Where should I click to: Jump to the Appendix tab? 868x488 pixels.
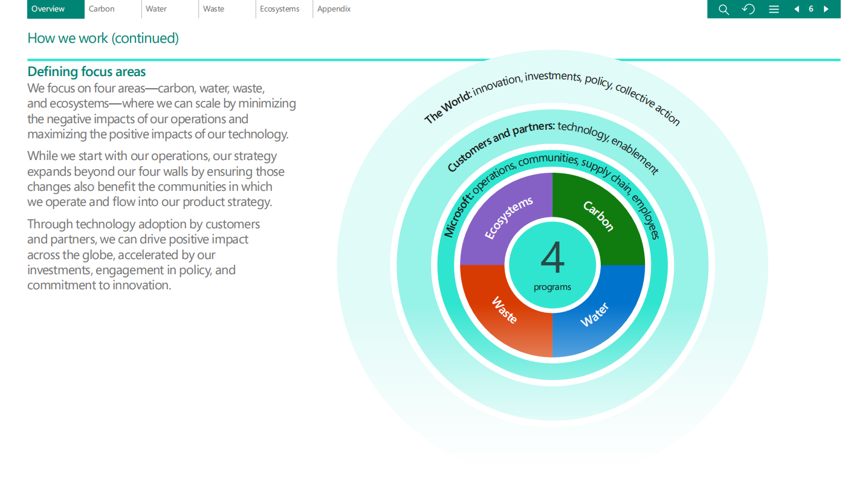(334, 9)
